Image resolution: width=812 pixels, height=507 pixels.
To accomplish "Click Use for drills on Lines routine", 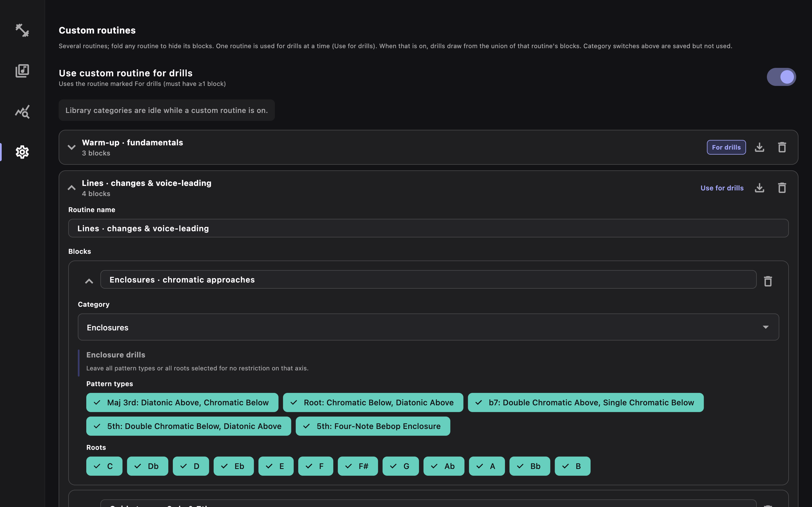I will (x=722, y=188).
